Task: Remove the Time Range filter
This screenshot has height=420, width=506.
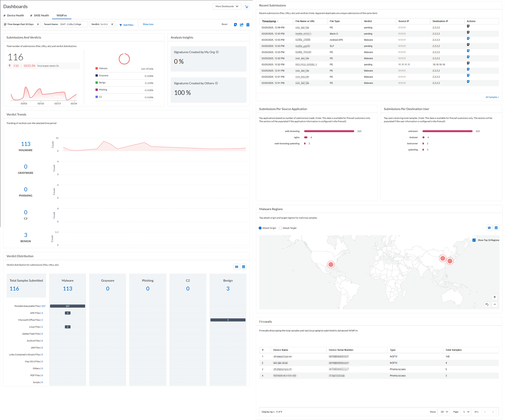Action: click(x=38, y=24)
